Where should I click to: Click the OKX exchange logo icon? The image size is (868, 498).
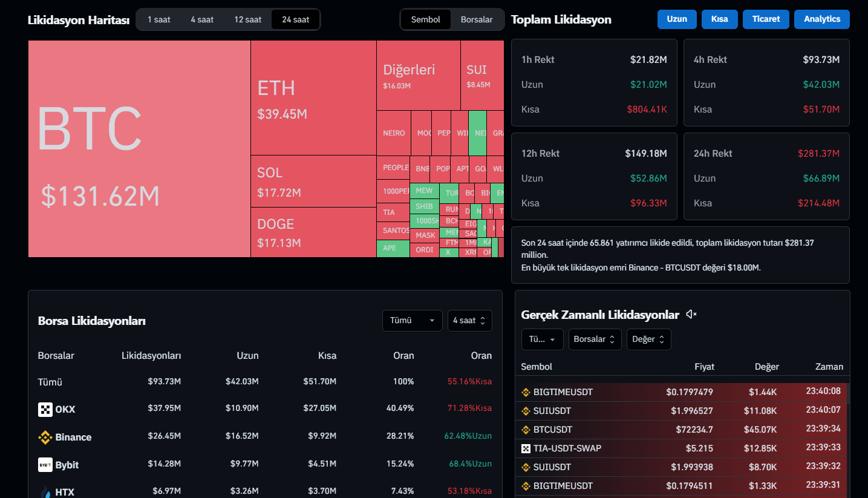tap(45, 409)
